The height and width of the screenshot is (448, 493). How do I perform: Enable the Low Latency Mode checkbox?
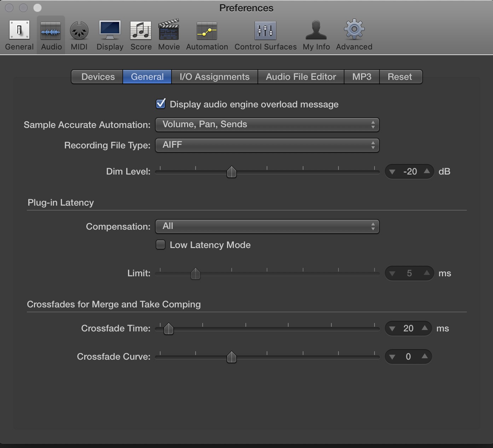(161, 244)
